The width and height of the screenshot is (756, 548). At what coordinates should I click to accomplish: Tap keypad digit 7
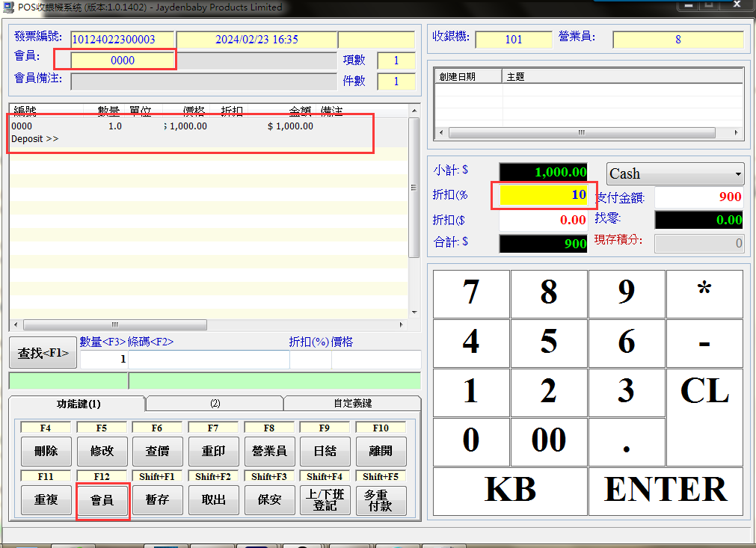coord(471,294)
